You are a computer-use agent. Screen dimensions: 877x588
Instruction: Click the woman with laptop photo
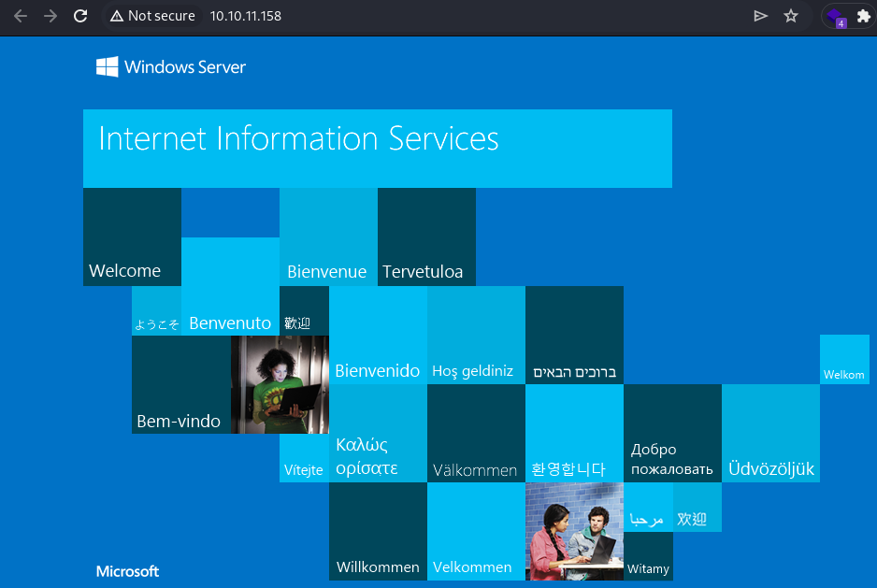(x=280, y=384)
